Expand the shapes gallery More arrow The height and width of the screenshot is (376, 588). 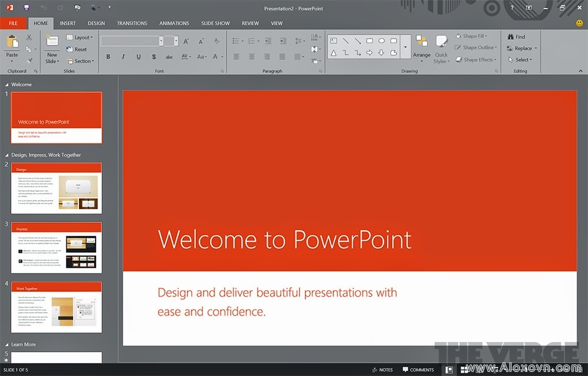(x=405, y=47)
